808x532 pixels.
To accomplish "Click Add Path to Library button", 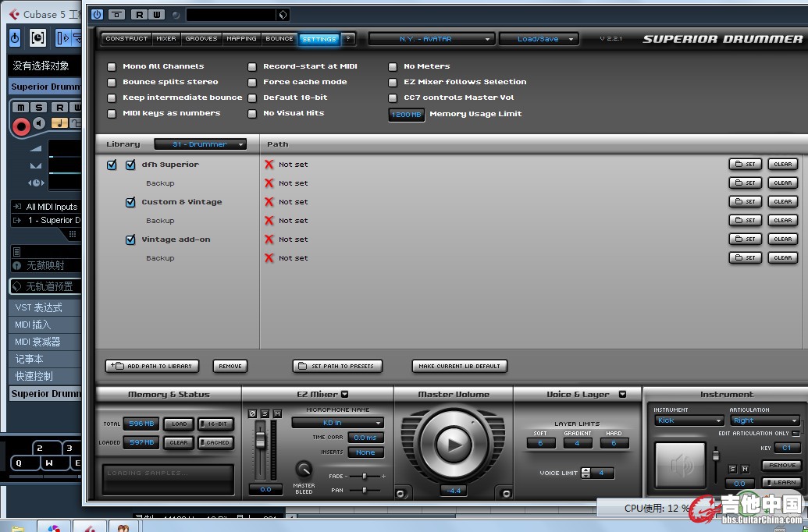I will tap(152, 366).
